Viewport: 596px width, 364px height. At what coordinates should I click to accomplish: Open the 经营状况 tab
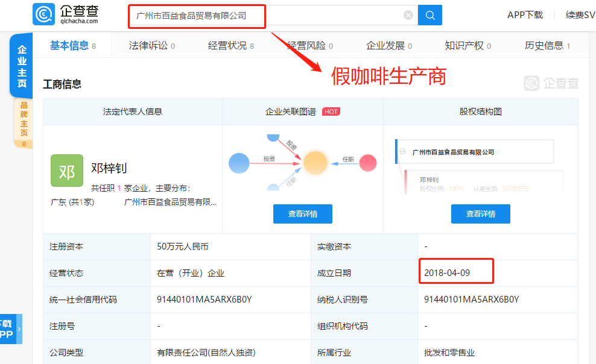[x=231, y=46]
